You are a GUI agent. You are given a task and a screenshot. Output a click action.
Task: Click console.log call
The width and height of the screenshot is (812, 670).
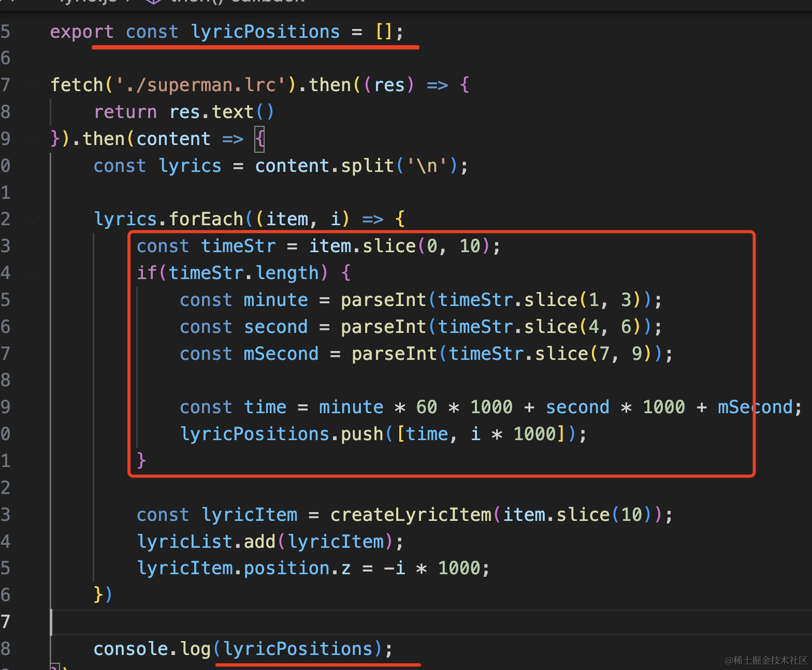tap(152, 649)
